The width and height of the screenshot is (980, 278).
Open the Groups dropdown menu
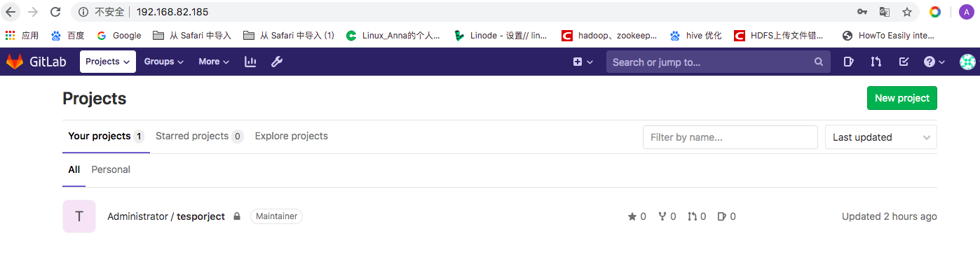click(x=163, y=62)
